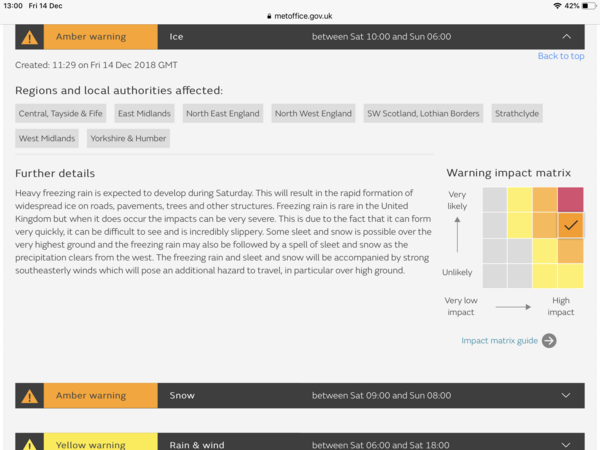Select the Central, Tayside & Fife region tag
The width and height of the screenshot is (600, 450).
pos(60,113)
